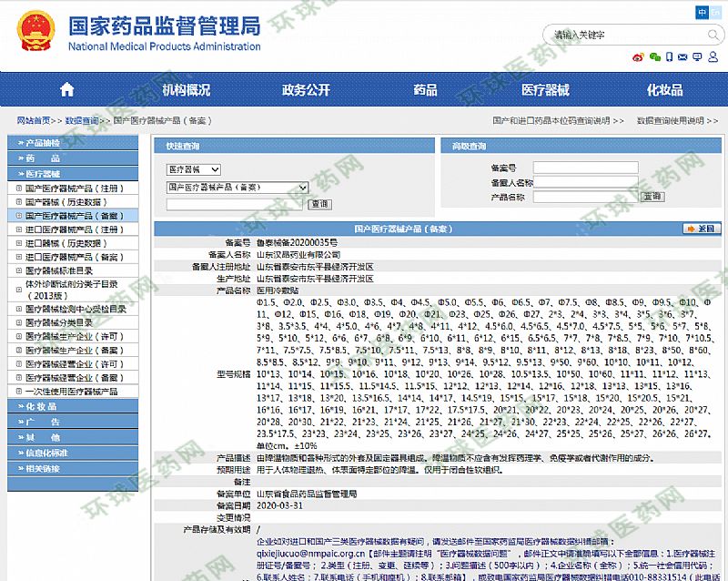Switch language to En
The height and width of the screenshot is (581, 728).
[x=714, y=12]
